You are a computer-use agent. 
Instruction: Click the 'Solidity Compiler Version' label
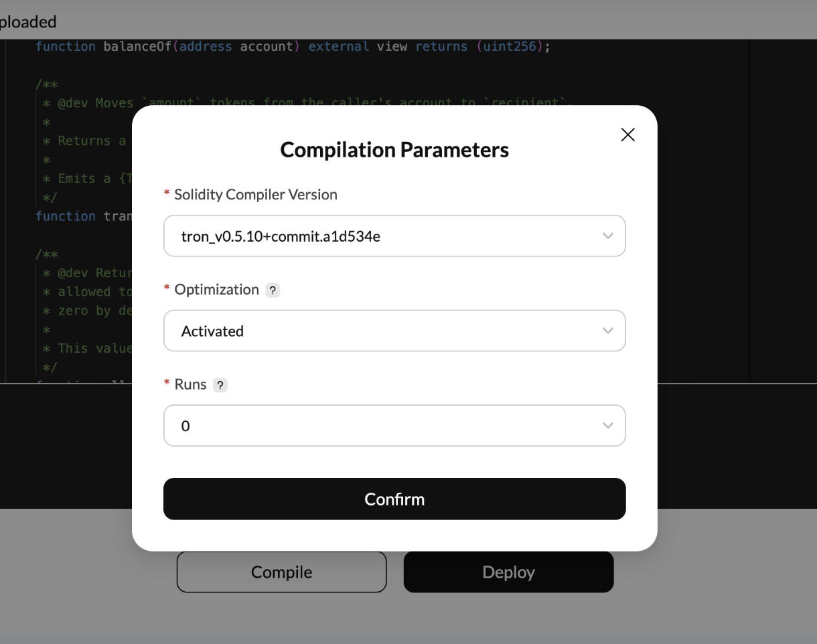pyautogui.click(x=255, y=194)
